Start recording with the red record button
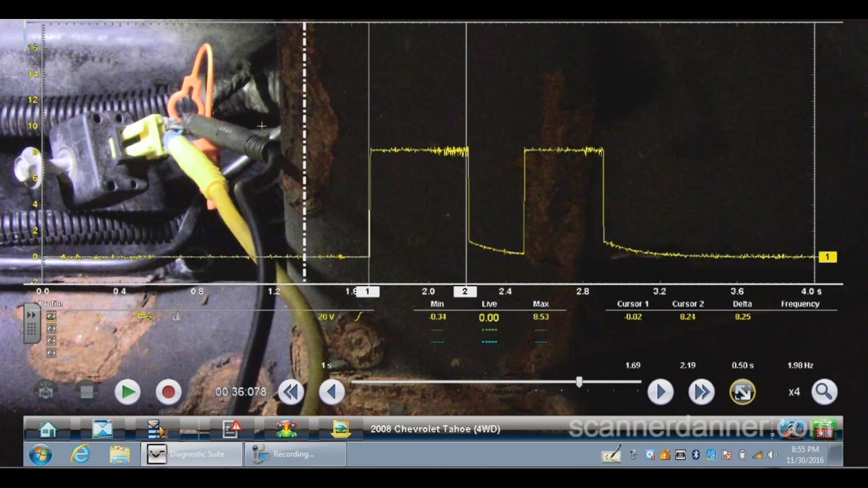868x488 pixels. click(x=168, y=392)
